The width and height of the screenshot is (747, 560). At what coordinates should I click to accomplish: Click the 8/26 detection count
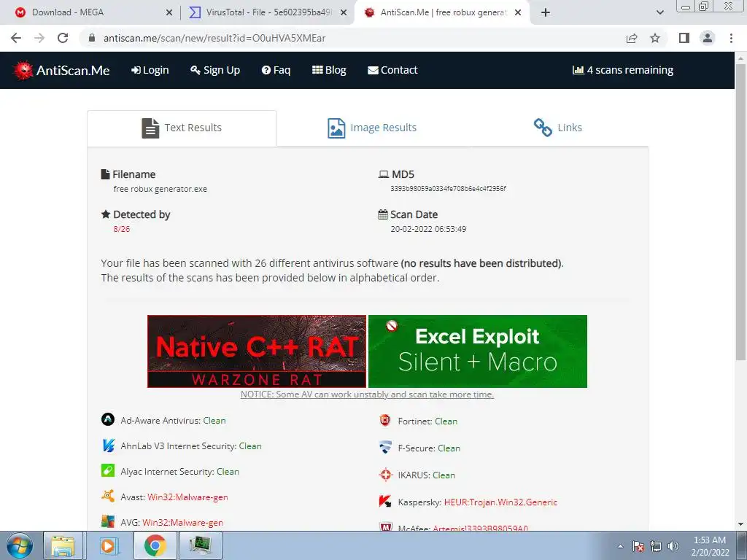[x=122, y=229]
